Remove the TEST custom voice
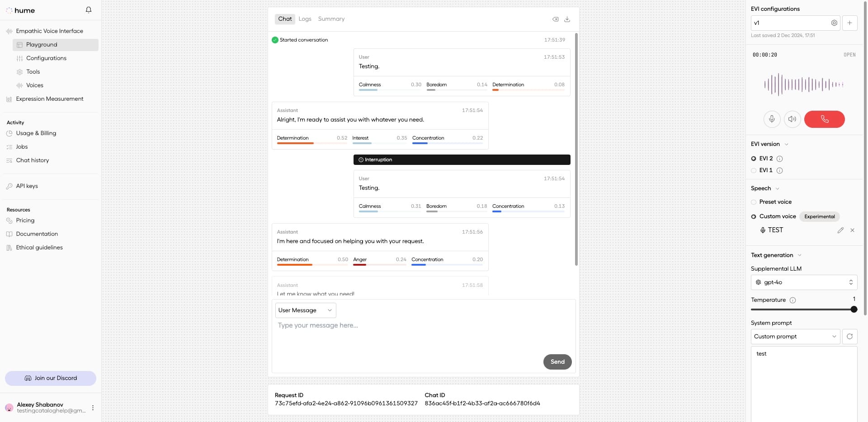Image resolution: width=868 pixels, height=422 pixels. 852,230
